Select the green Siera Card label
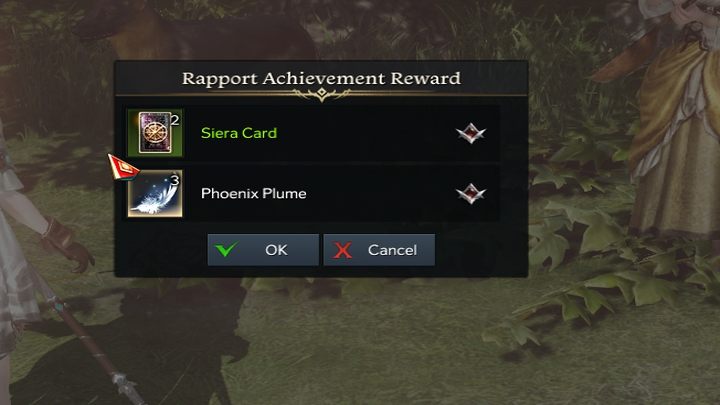720x405 pixels. (x=239, y=133)
